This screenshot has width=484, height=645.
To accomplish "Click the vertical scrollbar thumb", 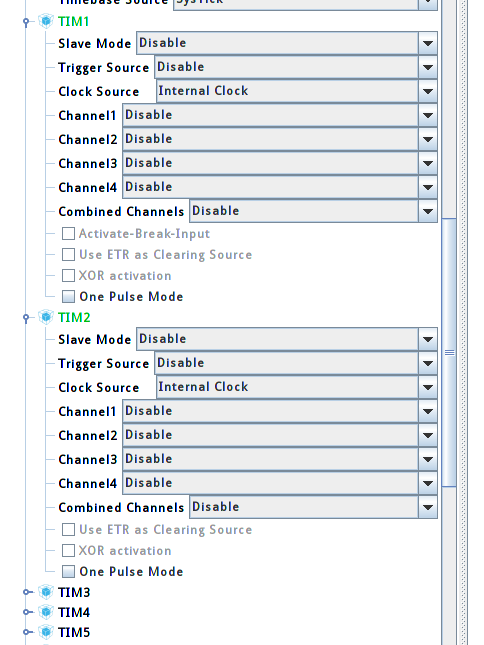I will (x=449, y=353).
